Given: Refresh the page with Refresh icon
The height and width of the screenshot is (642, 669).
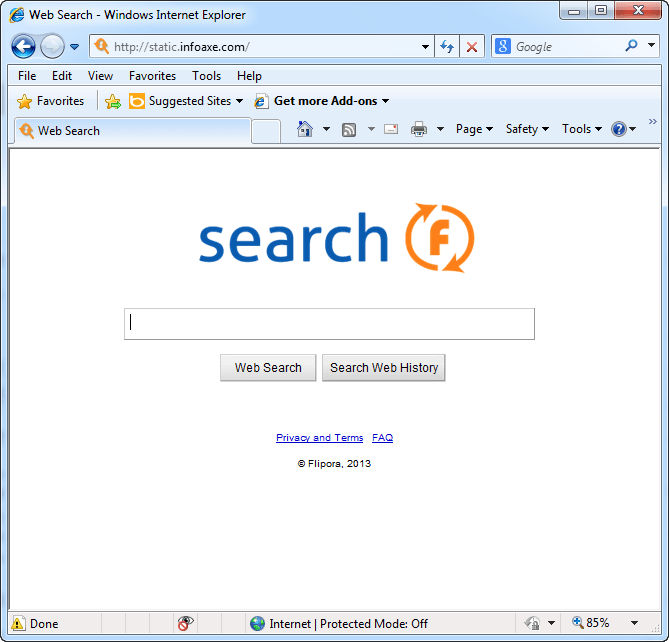Looking at the screenshot, I should coord(447,46).
